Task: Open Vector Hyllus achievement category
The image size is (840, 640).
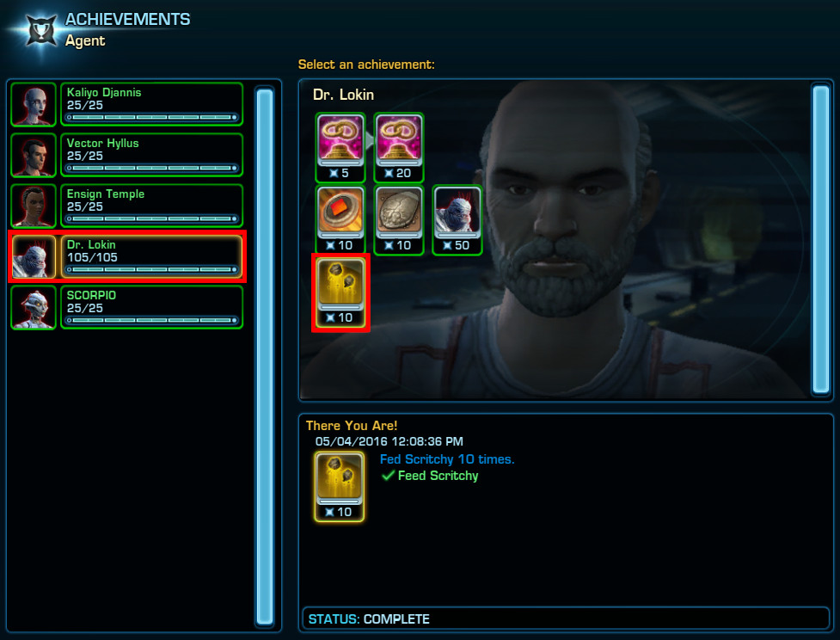Action: click(151, 155)
